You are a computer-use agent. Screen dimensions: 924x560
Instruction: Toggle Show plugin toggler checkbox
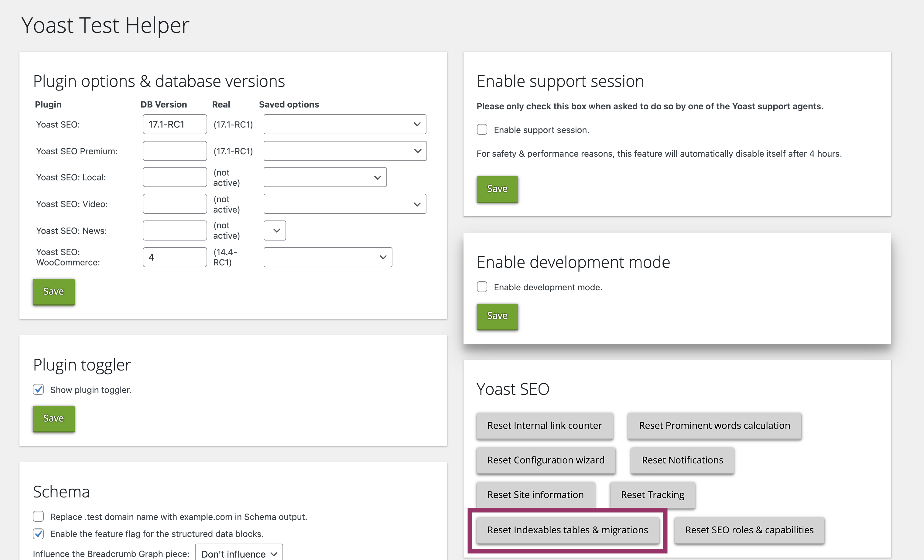pos(38,389)
